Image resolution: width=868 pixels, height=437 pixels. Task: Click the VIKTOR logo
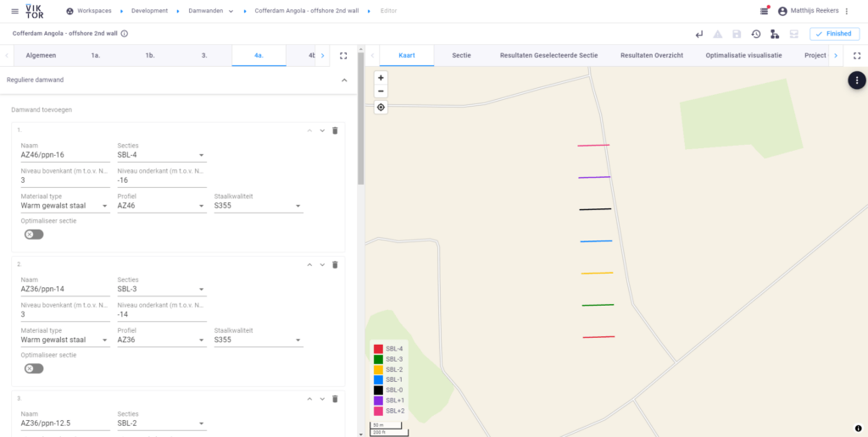pos(35,10)
